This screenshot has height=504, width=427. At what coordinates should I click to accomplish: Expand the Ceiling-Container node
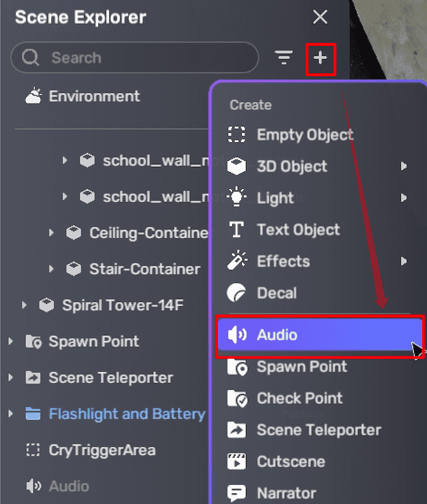[x=51, y=232]
